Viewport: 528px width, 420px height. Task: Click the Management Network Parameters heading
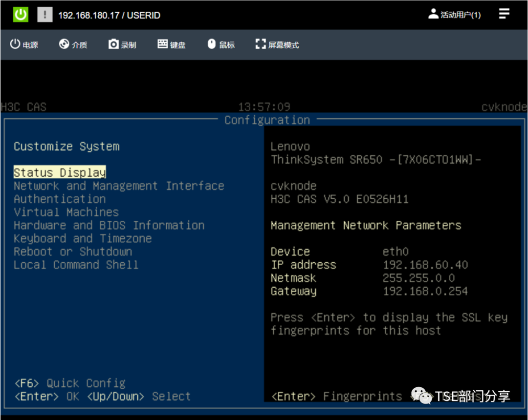pos(366,225)
